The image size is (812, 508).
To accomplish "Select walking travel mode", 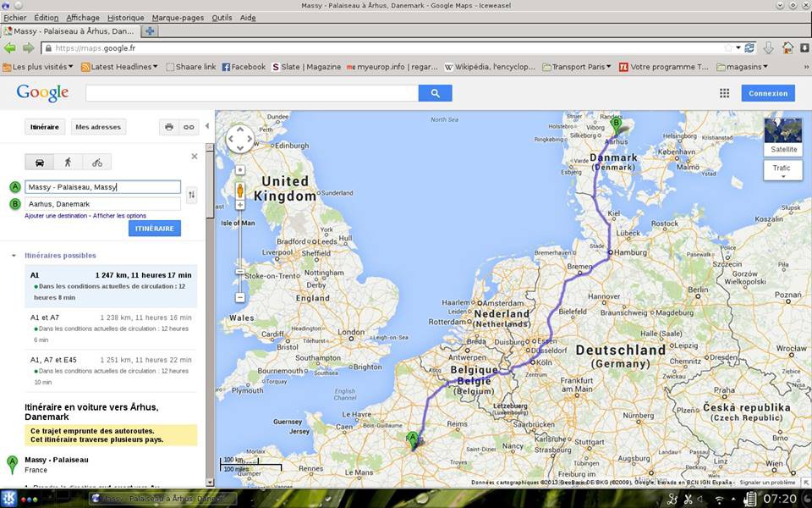I will [68, 163].
